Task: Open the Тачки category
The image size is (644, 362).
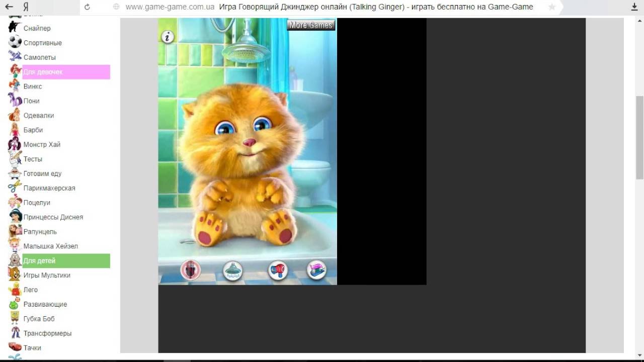Action: click(32, 348)
